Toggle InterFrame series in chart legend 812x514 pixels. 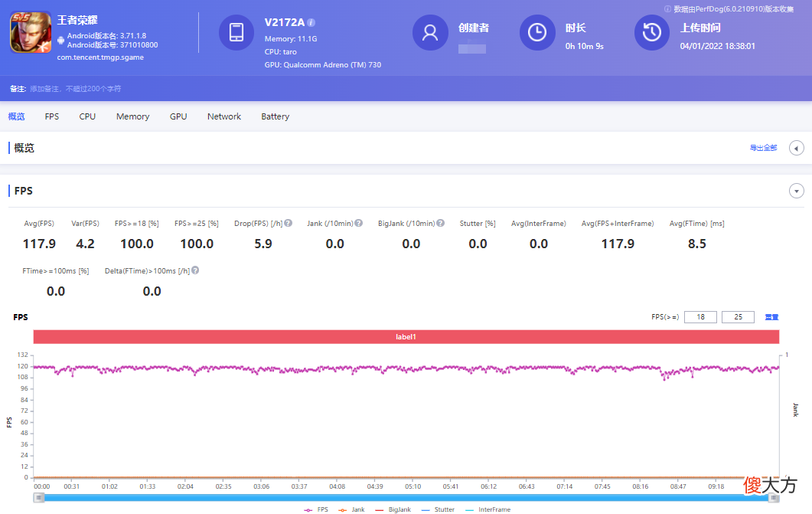pos(488,510)
